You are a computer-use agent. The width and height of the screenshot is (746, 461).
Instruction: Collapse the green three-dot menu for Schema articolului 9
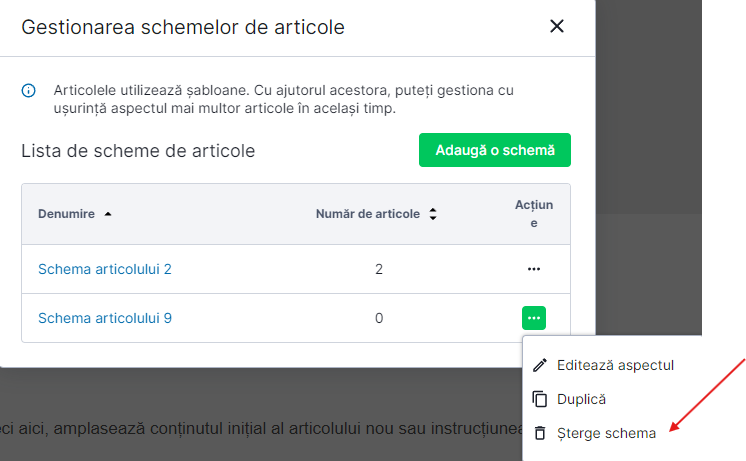(533, 318)
